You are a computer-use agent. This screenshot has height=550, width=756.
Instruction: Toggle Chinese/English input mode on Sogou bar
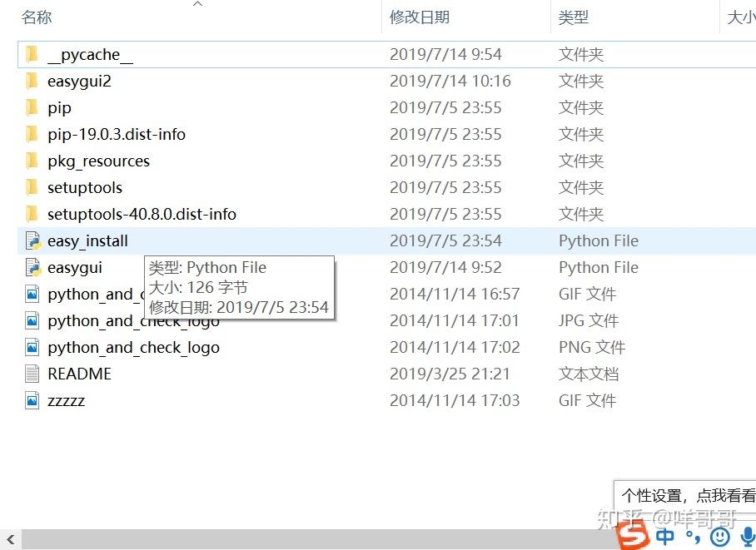coord(664,537)
